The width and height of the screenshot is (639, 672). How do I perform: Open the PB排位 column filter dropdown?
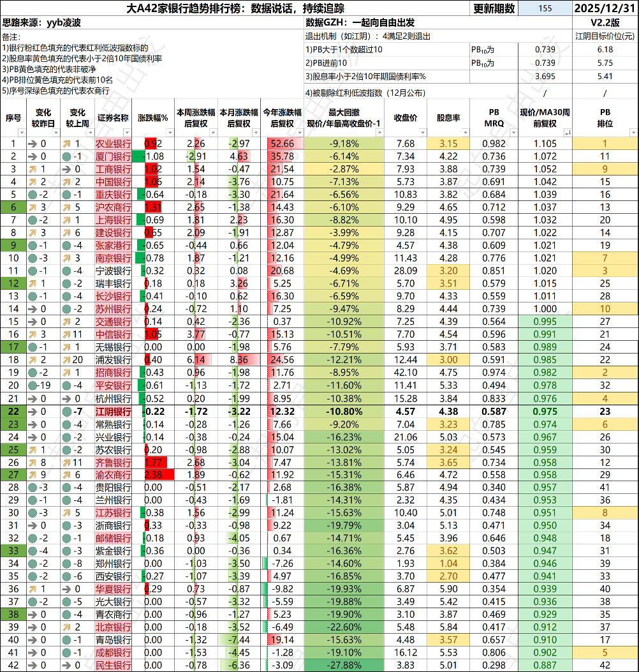(633, 133)
